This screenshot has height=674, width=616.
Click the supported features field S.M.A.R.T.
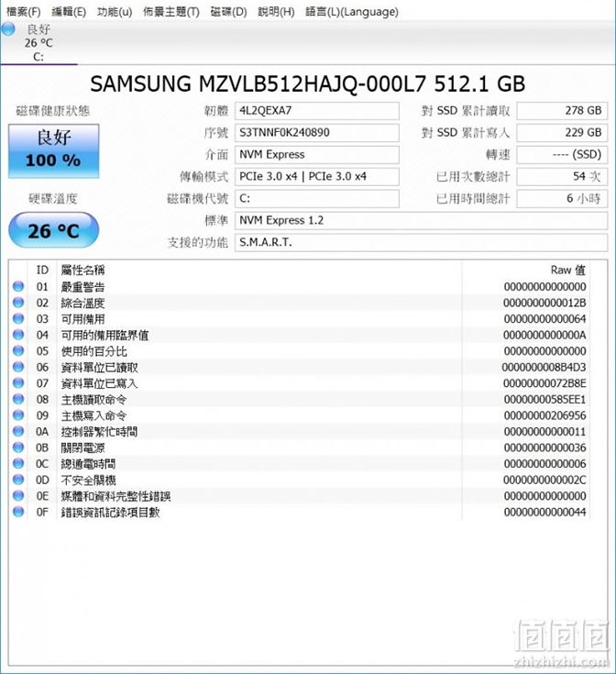(421, 242)
